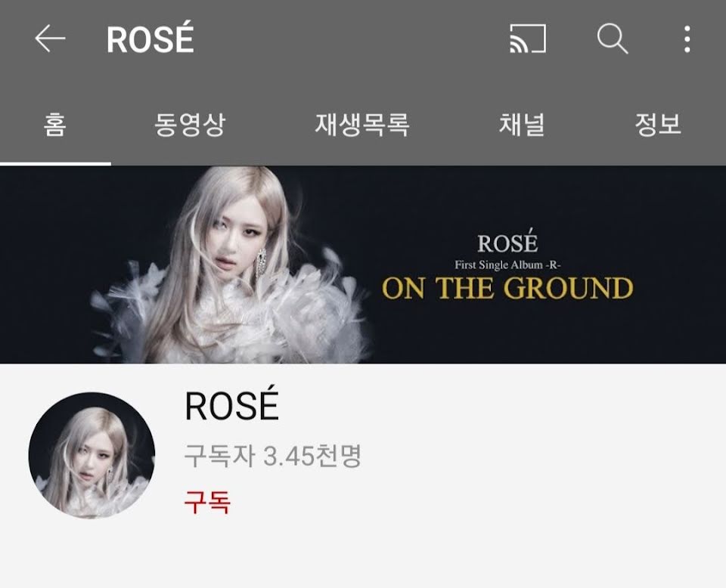The height and width of the screenshot is (588, 726).
Task: Tap the back arrow in header
Action: point(50,39)
